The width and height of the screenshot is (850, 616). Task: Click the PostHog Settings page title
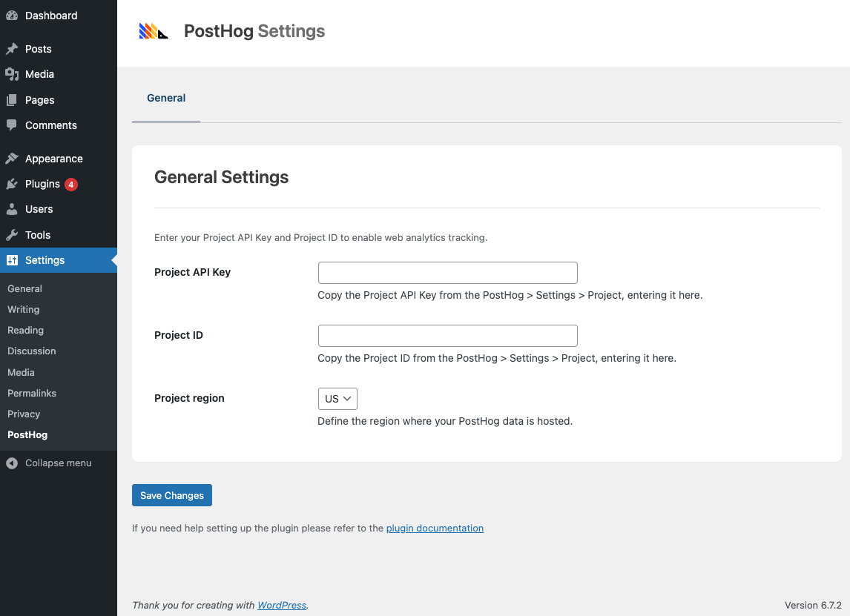[x=254, y=31]
